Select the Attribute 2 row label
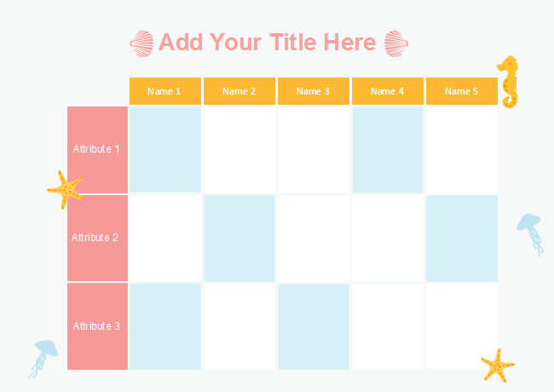Viewport: 554px width, 392px height. click(97, 238)
